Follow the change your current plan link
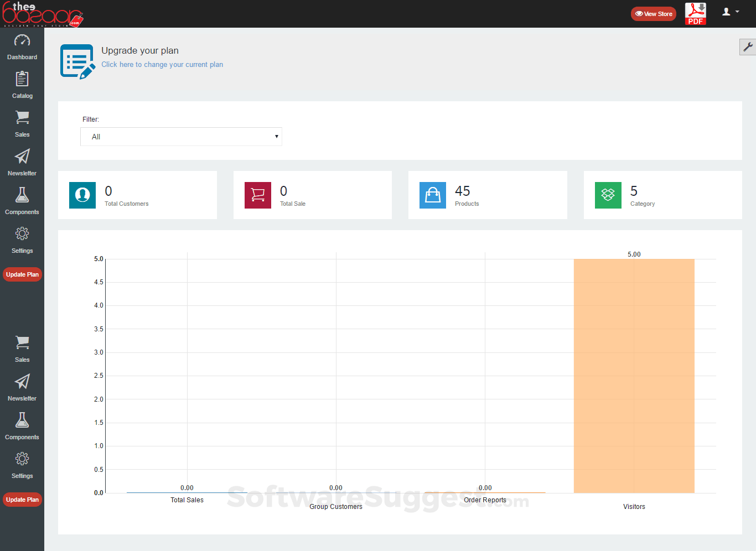 [x=162, y=65]
